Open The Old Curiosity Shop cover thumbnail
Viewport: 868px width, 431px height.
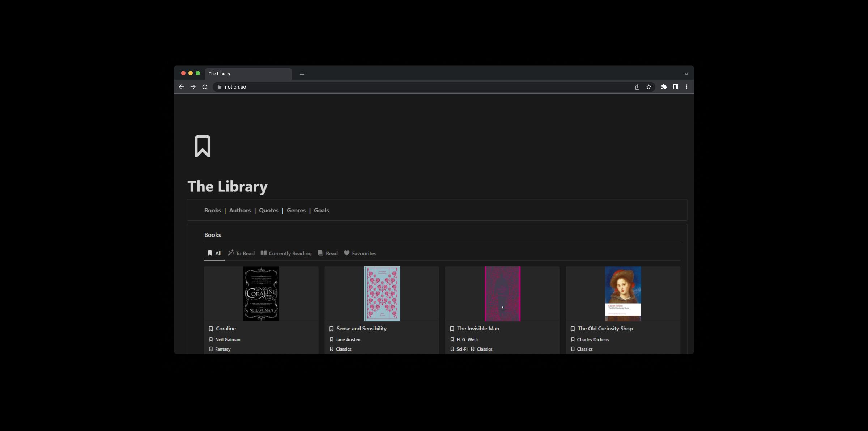pos(623,294)
